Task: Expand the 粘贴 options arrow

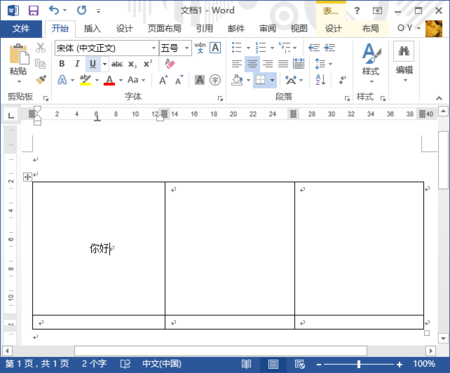Action: pos(19,81)
